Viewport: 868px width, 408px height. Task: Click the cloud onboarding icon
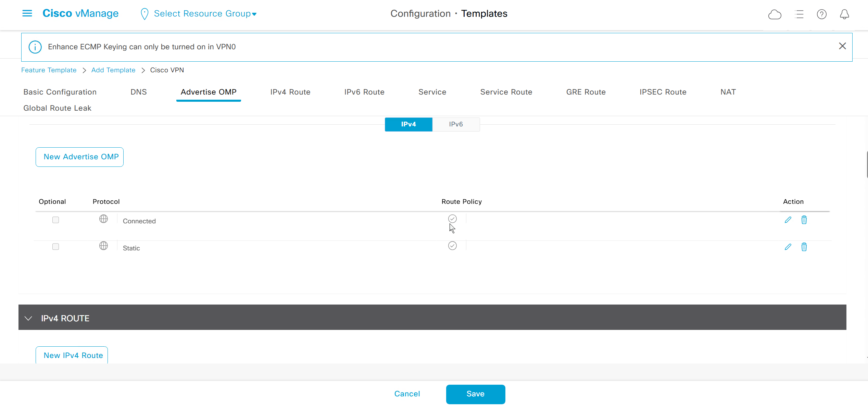pyautogui.click(x=775, y=14)
